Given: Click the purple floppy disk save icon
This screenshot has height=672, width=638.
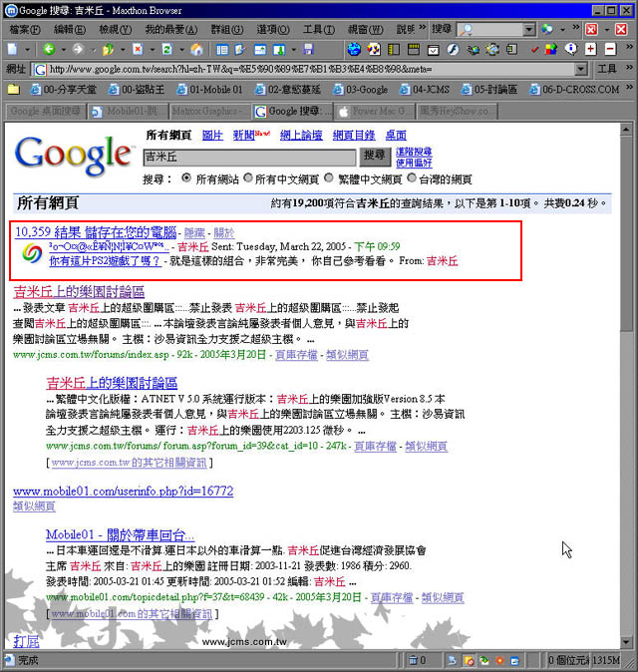Looking at the screenshot, I should tap(308, 49).
